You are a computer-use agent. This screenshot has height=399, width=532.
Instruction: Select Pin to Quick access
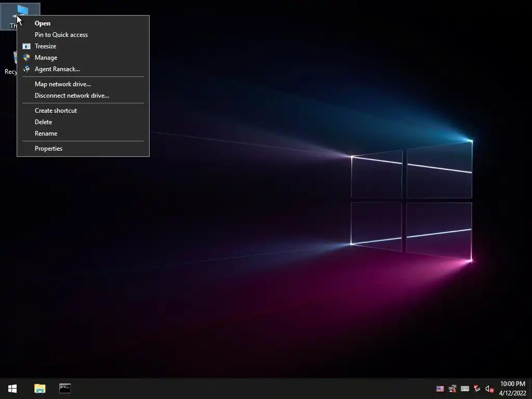pyautogui.click(x=83, y=35)
